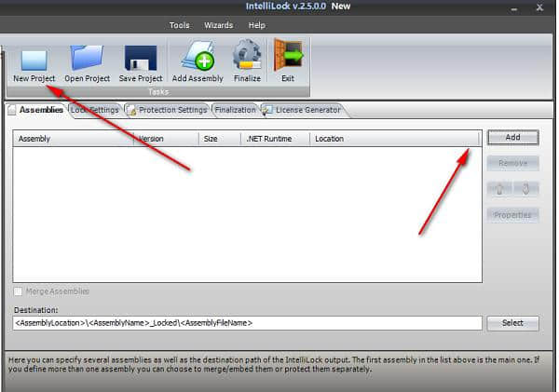Toggle the Merge Assemblies checkbox
Image resolution: width=559 pixels, height=392 pixels.
[18, 291]
